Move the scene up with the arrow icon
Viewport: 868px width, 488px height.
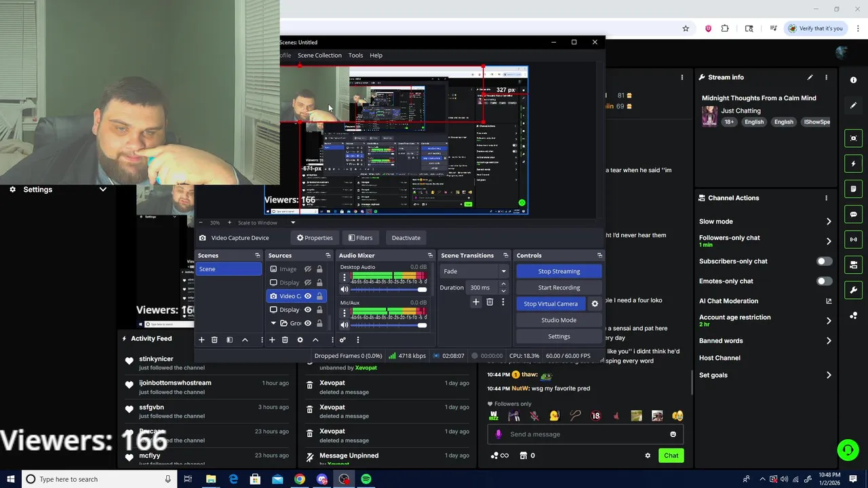tap(245, 340)
